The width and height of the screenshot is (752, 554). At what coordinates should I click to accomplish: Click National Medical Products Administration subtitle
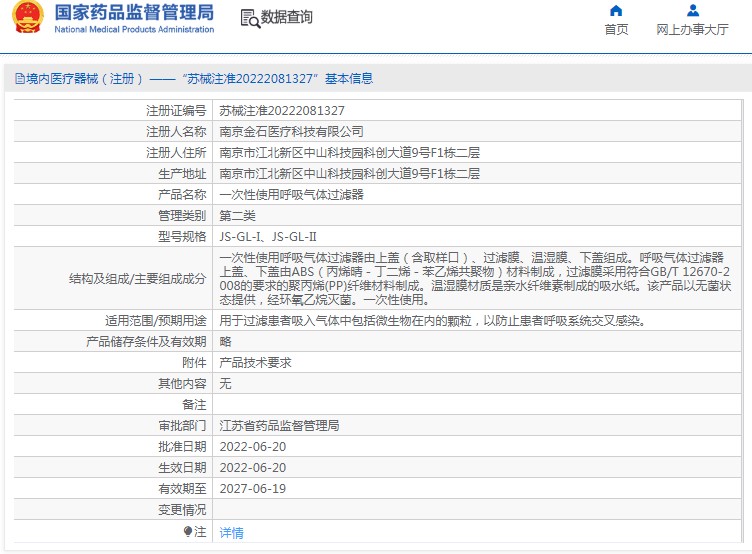134,29
